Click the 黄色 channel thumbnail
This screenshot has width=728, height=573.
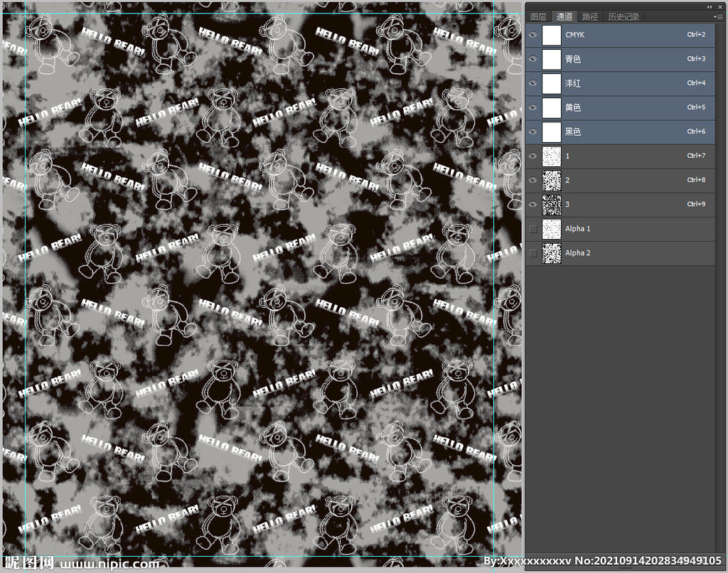pyautogui.click(x=552, y=107)
